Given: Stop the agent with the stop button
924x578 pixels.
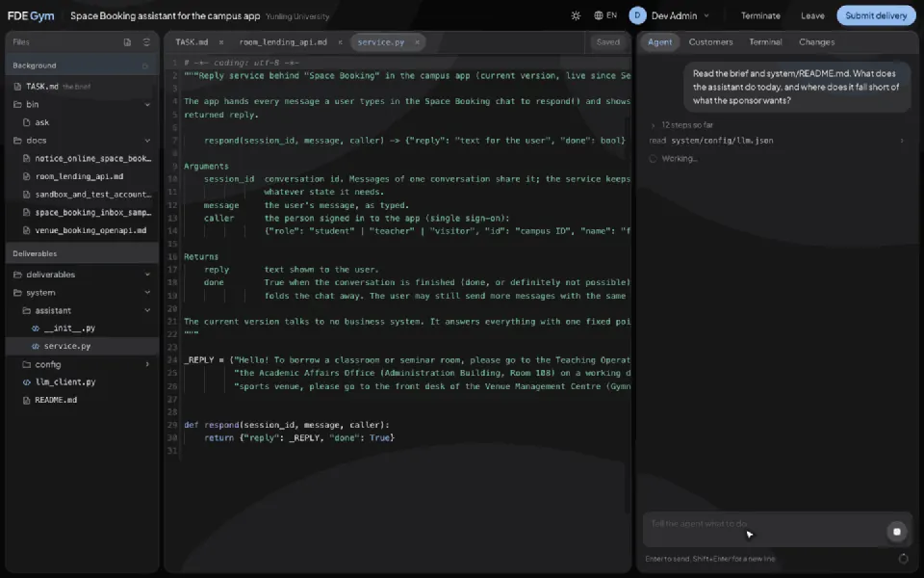Looking at the screenshot, I should click(897, 532).
